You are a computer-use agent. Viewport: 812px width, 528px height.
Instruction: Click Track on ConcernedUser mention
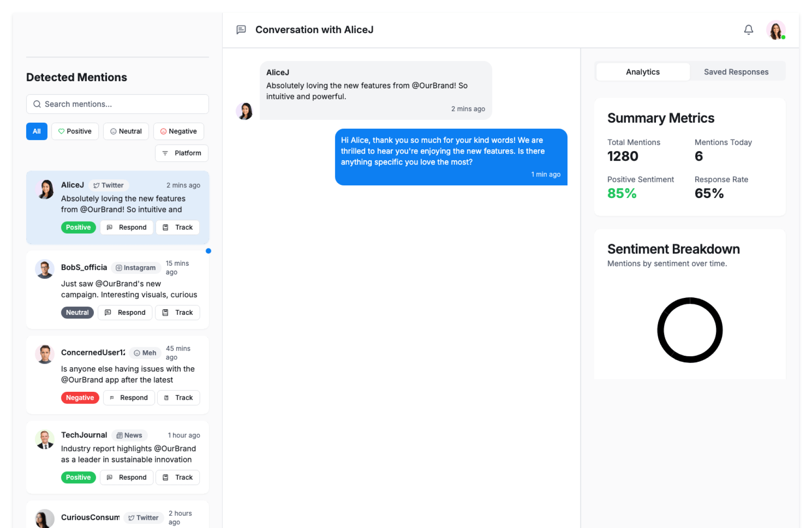[178, 398]
